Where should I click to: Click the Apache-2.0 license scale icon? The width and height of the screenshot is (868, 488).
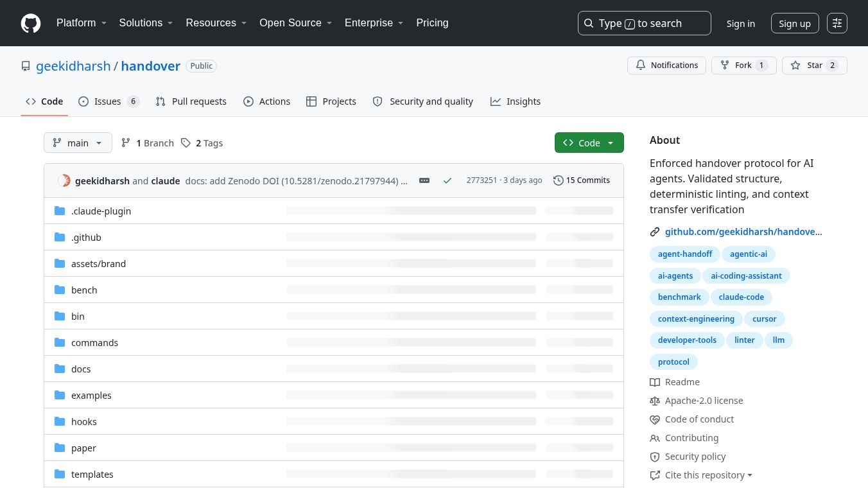(x=655, y=401)
